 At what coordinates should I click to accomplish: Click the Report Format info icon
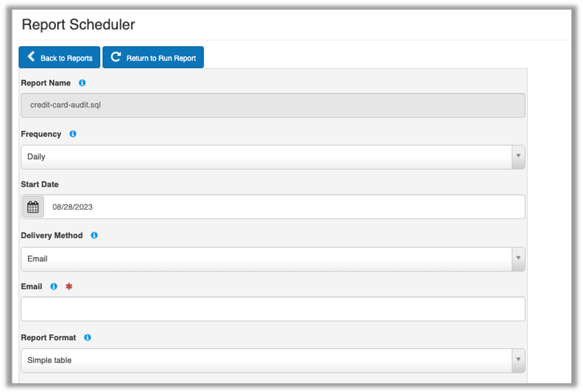click(87, 337)
